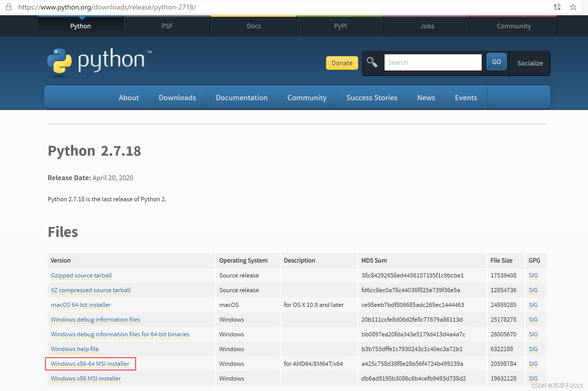588x391 pixels.
Task: Click MD5 sum a425c758d38f8e28b56f4724b499239a
Action: click(x=412, y=364)
